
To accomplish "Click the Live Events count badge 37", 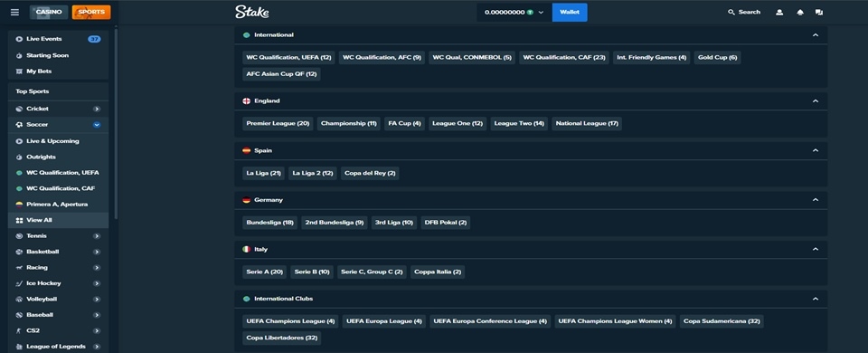I will [94, 39].
